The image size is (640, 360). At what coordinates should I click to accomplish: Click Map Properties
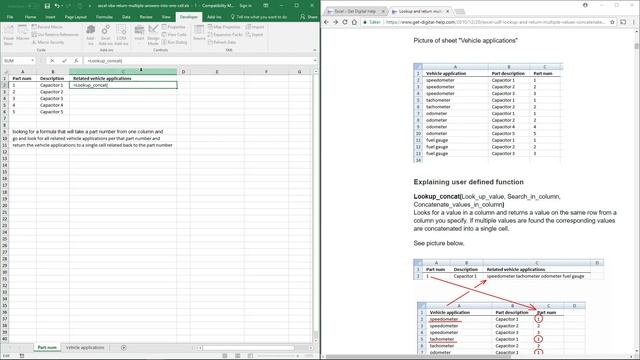coord(224,27)
